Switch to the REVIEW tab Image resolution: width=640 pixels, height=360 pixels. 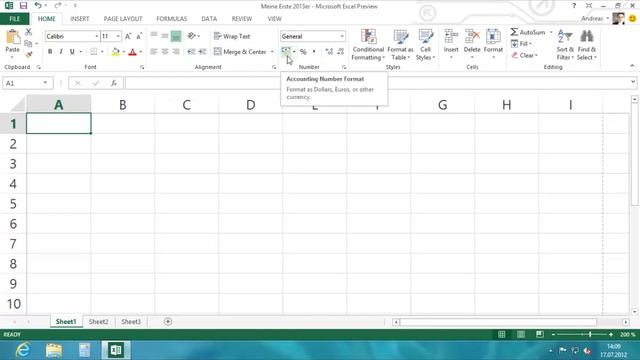click(x=242, y=19)
